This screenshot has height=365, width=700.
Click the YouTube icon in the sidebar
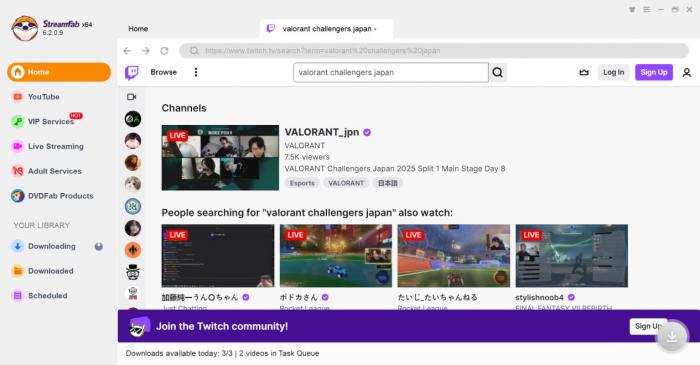17,97
